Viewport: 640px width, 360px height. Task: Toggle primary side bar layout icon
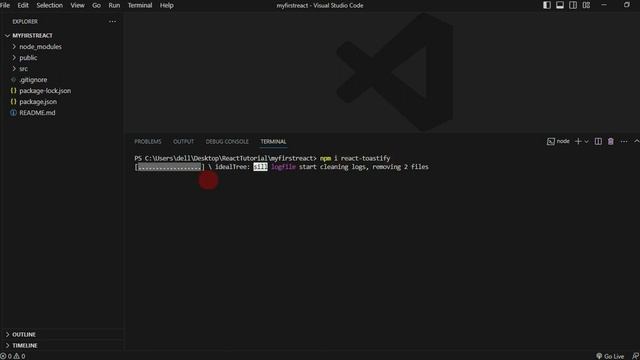tap(547, 5)
